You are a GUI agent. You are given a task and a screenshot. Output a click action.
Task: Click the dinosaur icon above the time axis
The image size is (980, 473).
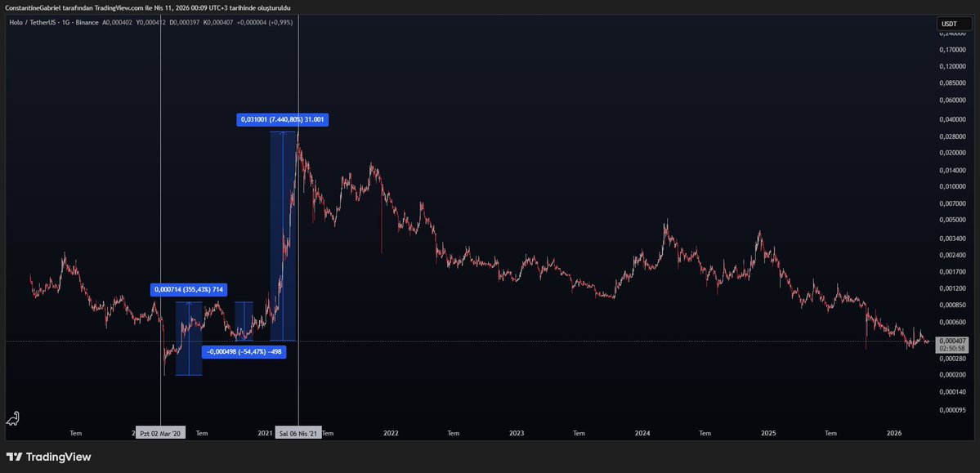[x=12, y=418]
